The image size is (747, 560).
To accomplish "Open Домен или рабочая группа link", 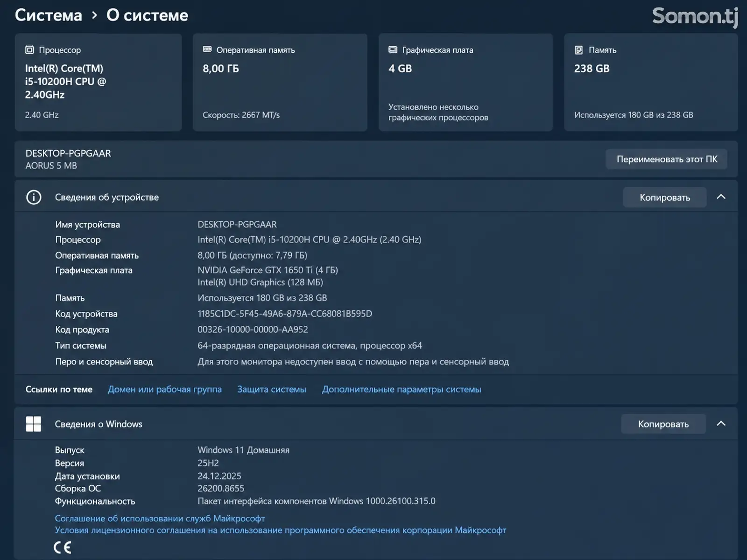I will pyautogui.click(x=165, y=389).
